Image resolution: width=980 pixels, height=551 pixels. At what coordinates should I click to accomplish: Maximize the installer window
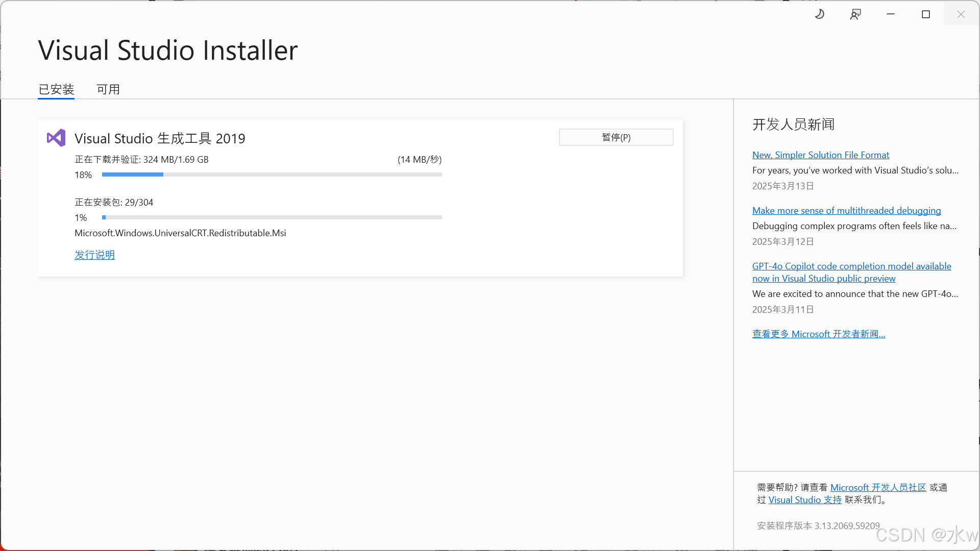pyautogui.click(x=926, y=14)
